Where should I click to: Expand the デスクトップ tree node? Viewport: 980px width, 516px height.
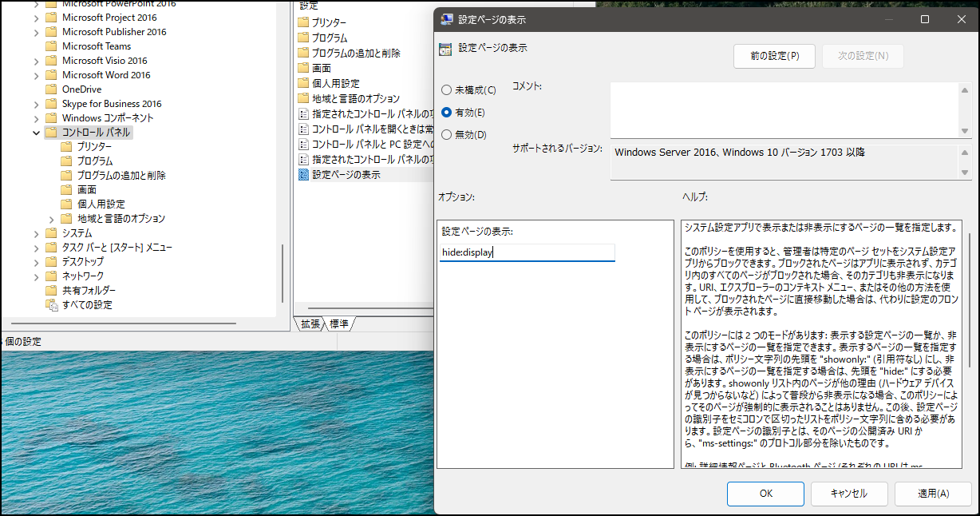click(36, 261)
